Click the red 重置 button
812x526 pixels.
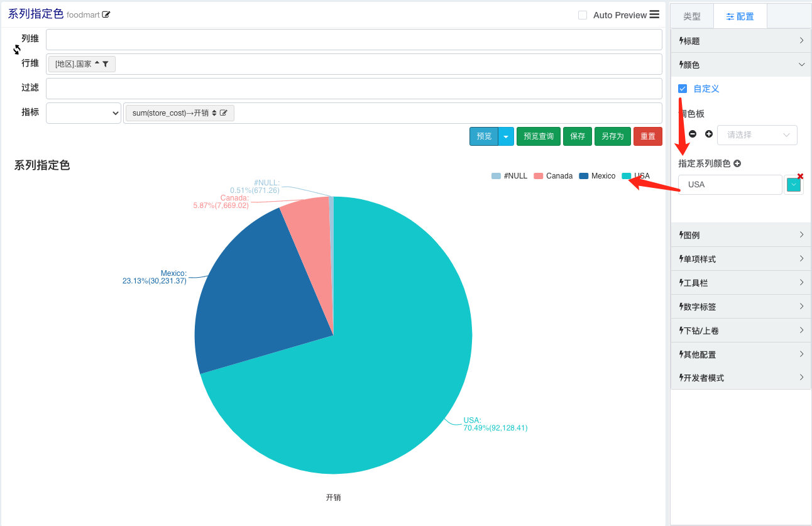[x=648, y=136]
